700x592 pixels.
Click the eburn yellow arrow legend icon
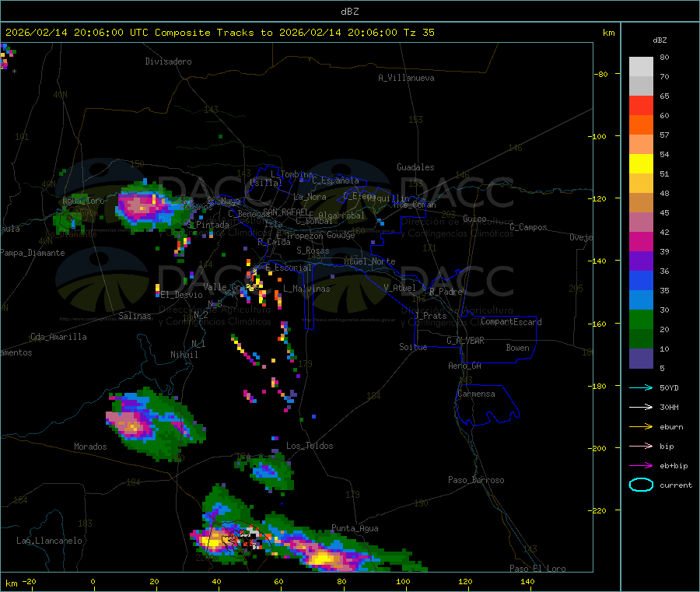pyautogui.click(x=641, y=427)
